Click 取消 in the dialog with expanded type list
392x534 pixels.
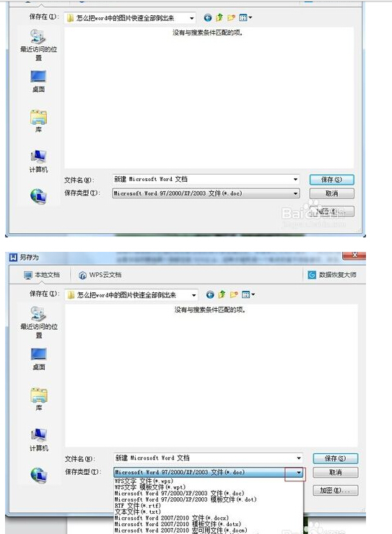pos(335,473)
